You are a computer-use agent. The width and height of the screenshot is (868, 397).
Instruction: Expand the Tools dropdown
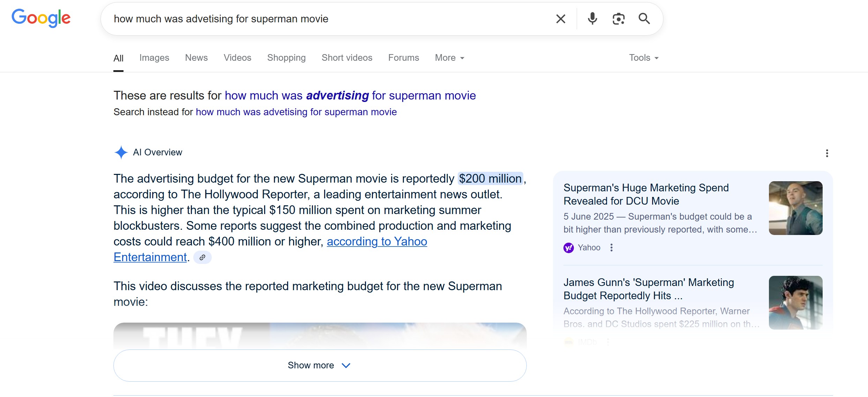pyautogui.click(x=644, y=58)
